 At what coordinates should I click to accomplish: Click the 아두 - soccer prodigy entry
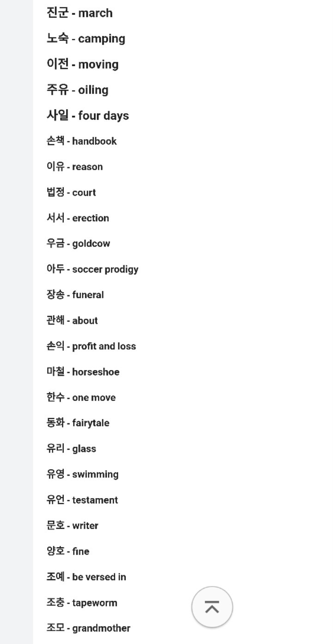(x=92, y=269)
